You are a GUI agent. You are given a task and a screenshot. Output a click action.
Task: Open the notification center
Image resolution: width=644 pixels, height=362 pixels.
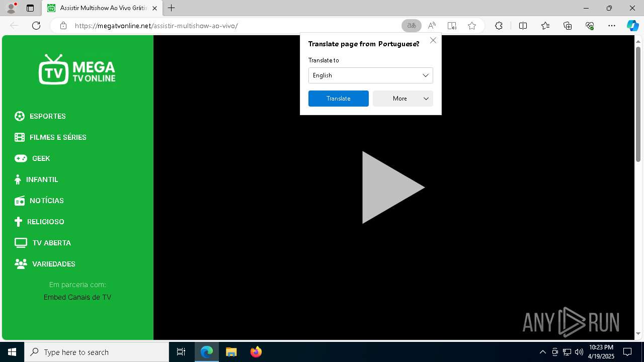627,352
